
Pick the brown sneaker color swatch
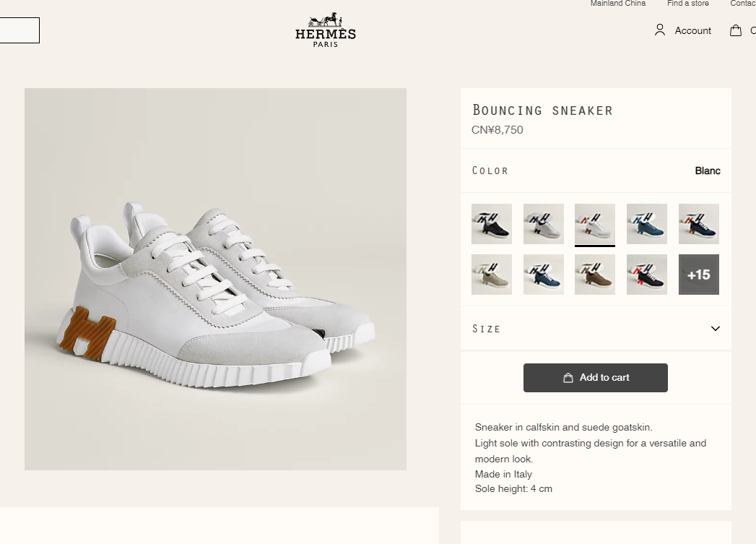click(595, 275)
